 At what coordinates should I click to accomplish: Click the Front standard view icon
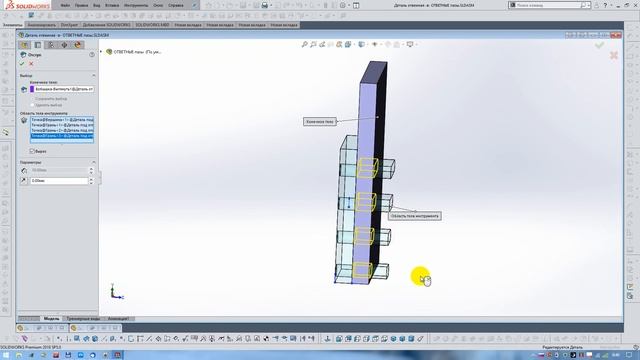click(x=339, y=339)
